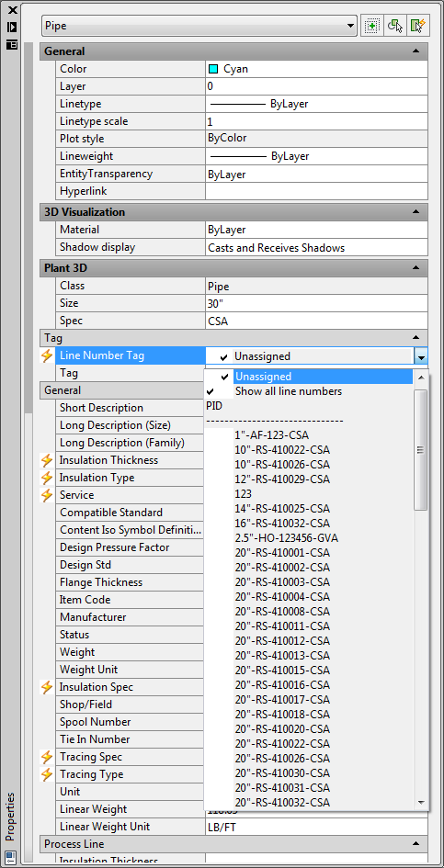444x868 pixels.
Task: Open the palette properties menu icon
Action: coord(12,45)
